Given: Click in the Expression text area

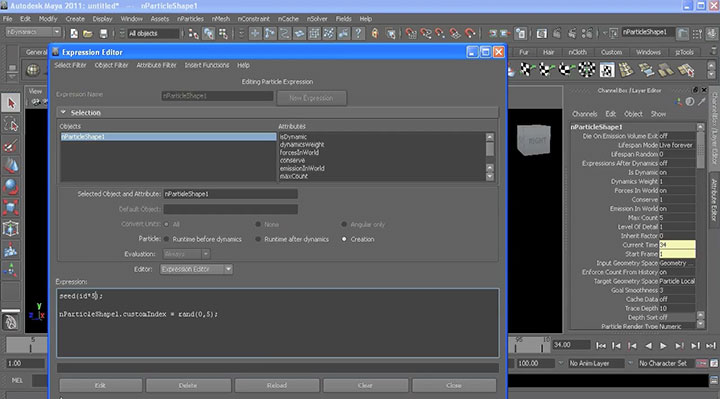Looking at the screenshot, I should click(x=277, y=323).
